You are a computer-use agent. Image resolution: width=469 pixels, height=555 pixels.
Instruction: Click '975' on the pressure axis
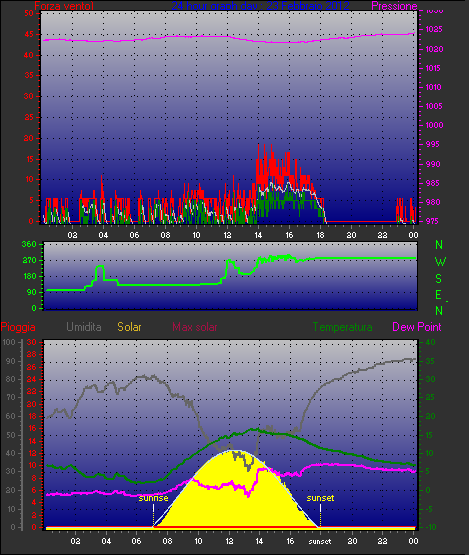432,221
